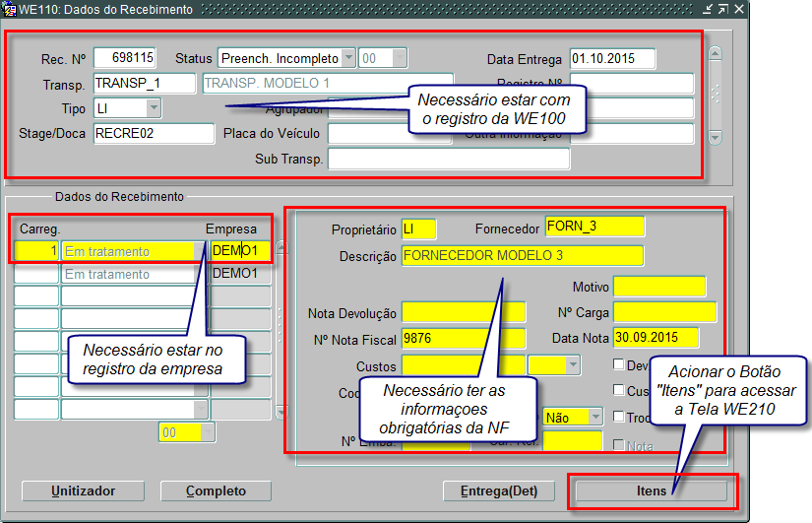The width and height of the screenshot is (812, 523).
Task: Toggle the Dev checkbox
Action: 618,364
